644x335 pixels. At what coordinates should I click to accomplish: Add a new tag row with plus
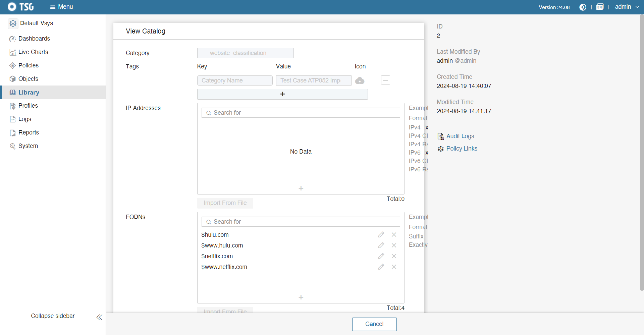click(x=282, y=94)
